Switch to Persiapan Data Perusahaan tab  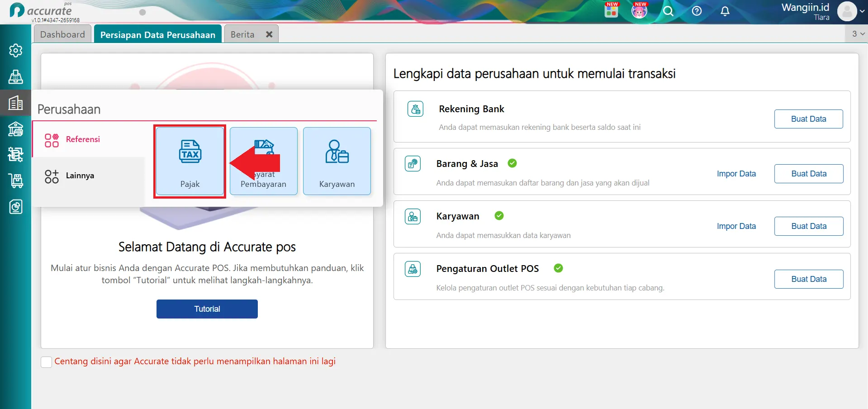[158, 34]
